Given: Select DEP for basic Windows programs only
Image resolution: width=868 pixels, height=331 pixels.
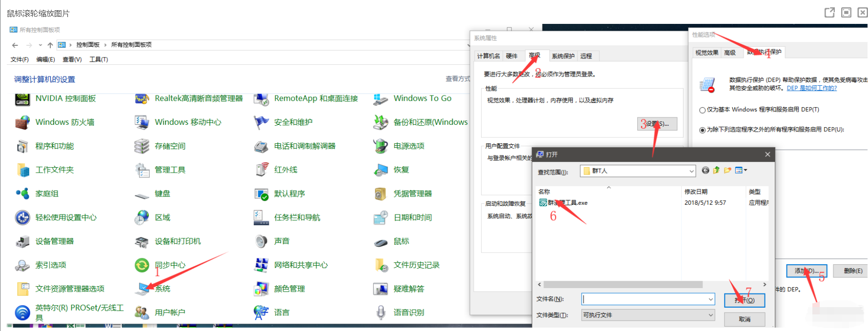Looking at the screenshot, I should tap(703, 110).
